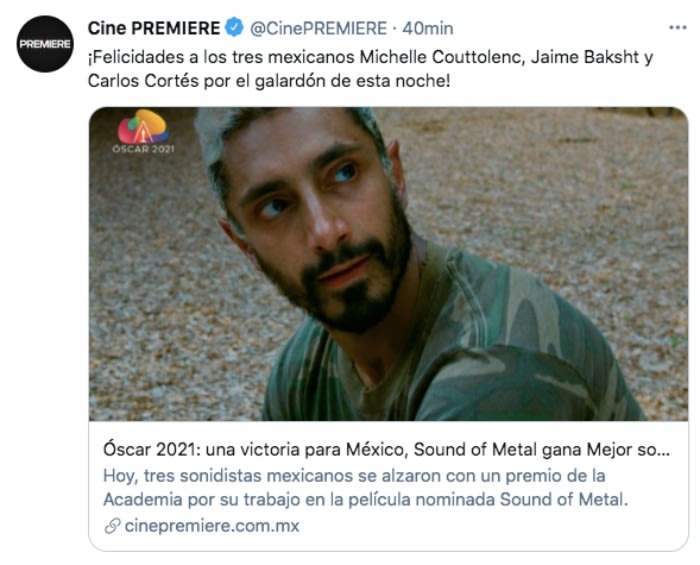Click the link chain icon beside cinepremiere.com.mx
This screenshot has height=565, width=700.
coord(112,526)
